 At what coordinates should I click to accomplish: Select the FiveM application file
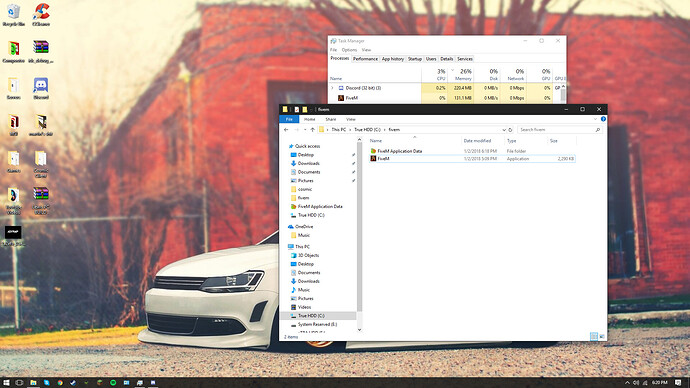pyautogui.click(x=472, y=158)
